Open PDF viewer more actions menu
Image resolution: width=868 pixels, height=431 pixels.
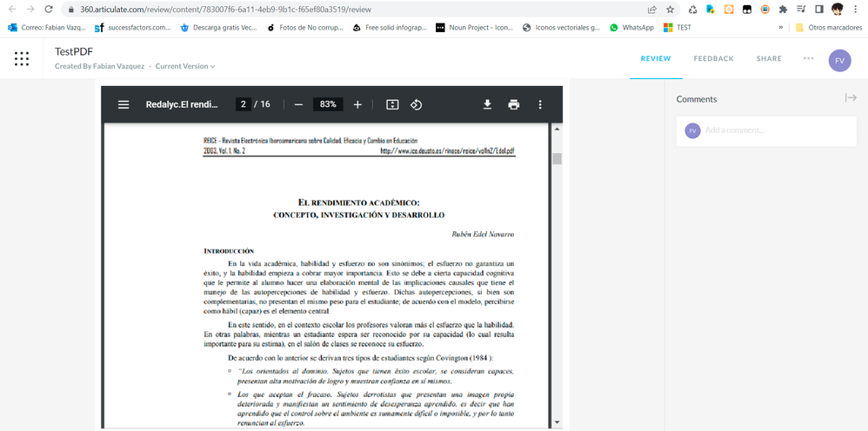coord(540,104)
